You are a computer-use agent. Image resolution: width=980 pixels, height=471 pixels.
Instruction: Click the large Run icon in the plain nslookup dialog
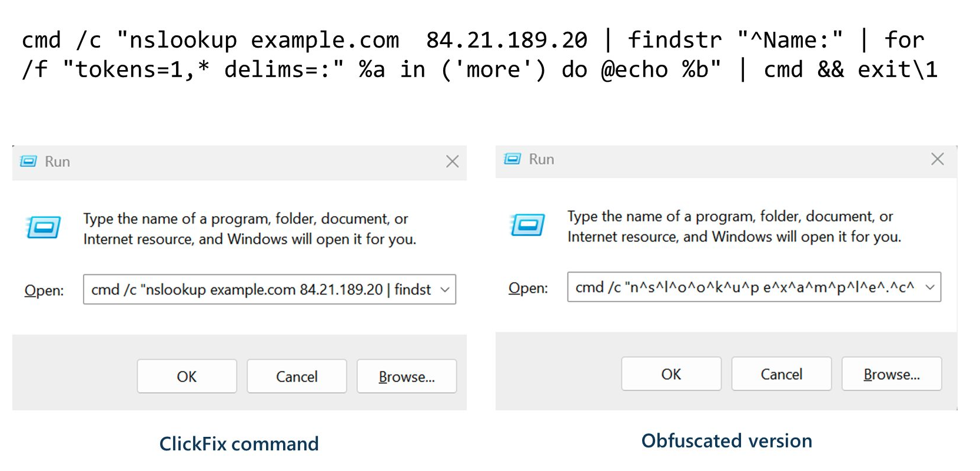tap(44, 227)
